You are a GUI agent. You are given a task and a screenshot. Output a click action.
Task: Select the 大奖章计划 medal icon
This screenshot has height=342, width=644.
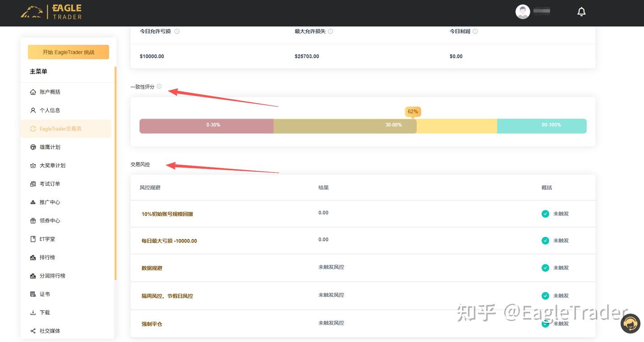pyautogui.click(x=34, y=165)
